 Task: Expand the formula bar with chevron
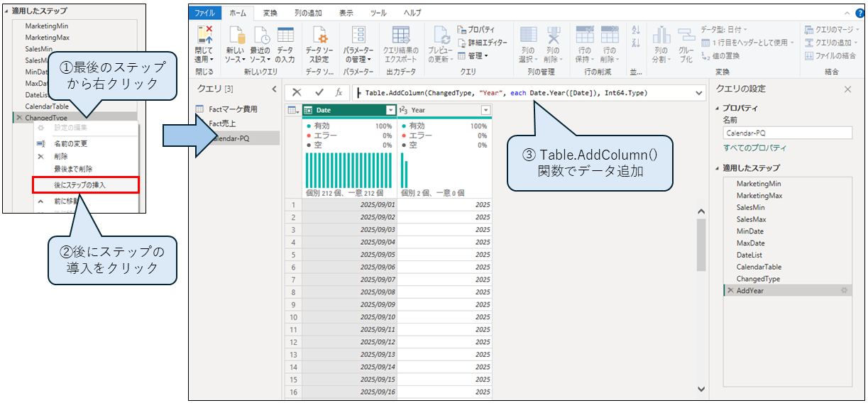[x=699, y=93]
